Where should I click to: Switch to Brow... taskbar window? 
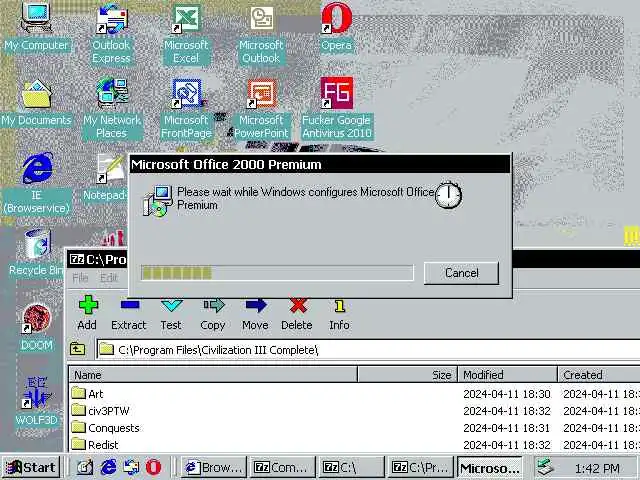[x=214, y=467]
